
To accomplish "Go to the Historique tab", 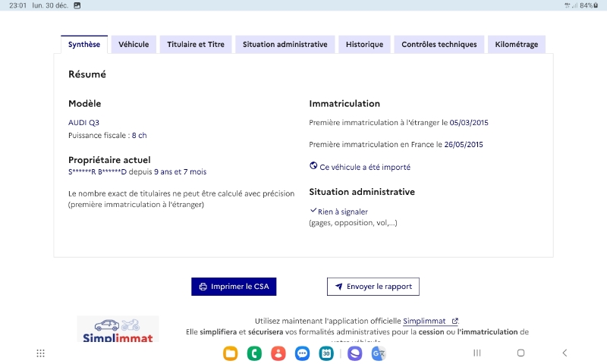I will (x=364, y=45).
